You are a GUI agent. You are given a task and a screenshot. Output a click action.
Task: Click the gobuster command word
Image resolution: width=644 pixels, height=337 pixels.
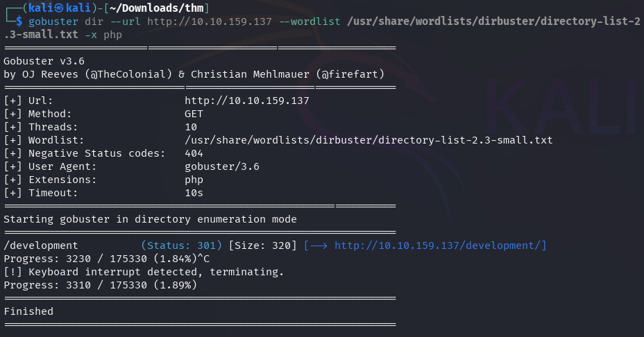click(x=53, y=21)
